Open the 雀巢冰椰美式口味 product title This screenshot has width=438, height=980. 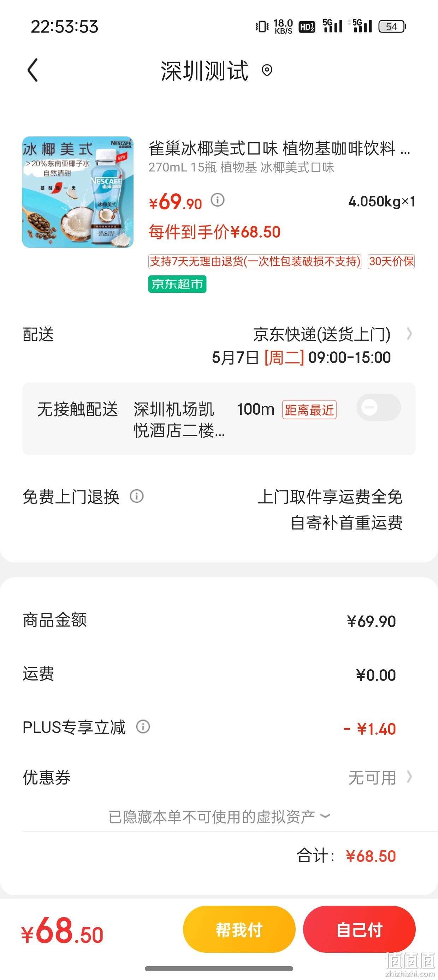click(x=279, y=148)
